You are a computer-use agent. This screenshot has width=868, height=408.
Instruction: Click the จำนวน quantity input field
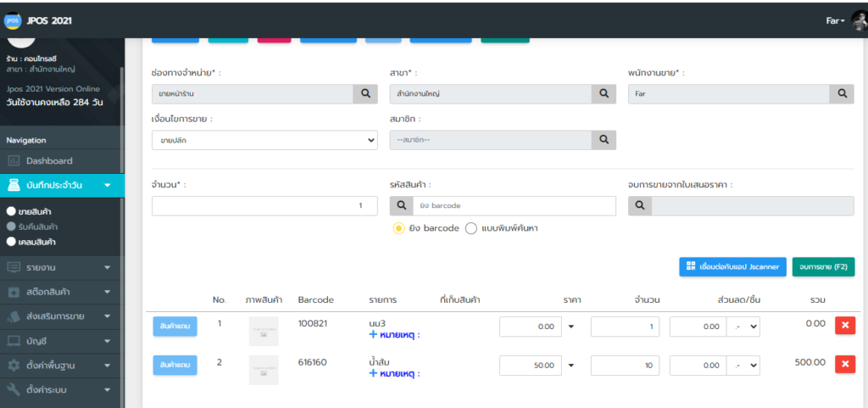[x=264, y=205]
